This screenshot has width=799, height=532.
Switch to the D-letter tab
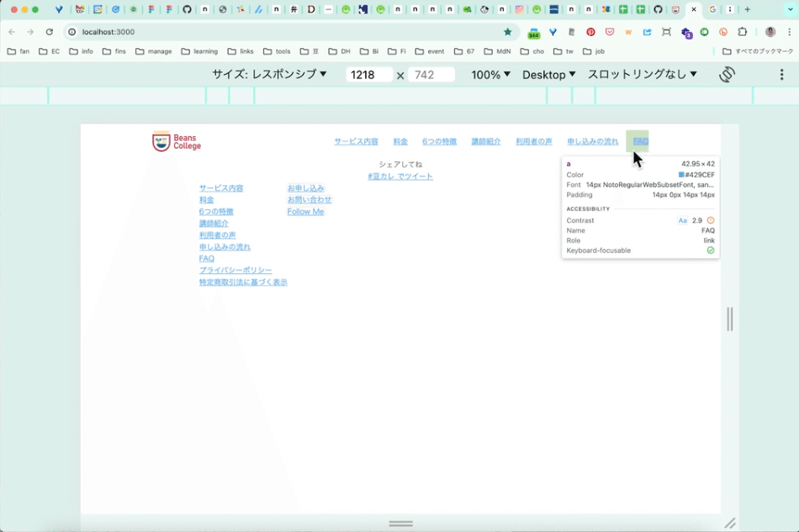311,9
